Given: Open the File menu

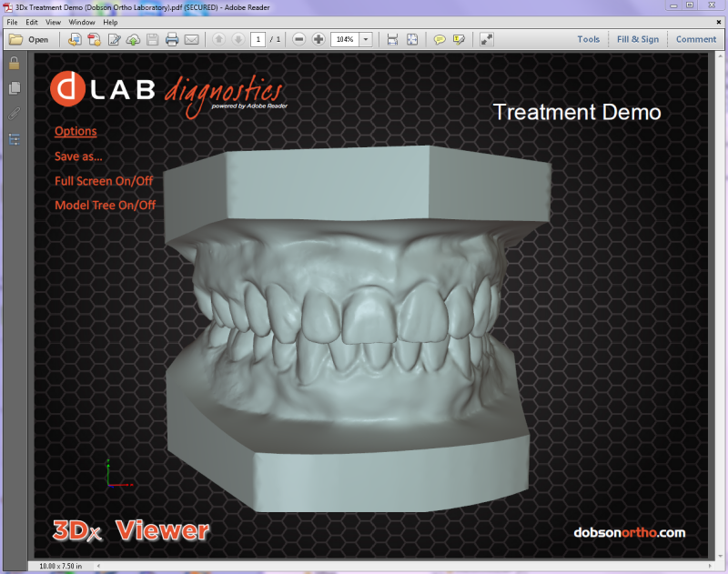Looking at the screenshot, I should click(x=12, y=22).
